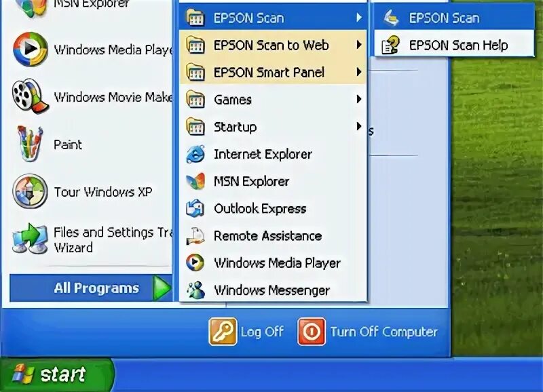Click highlighted EPSON Scan folder label

tap(248, 18)
